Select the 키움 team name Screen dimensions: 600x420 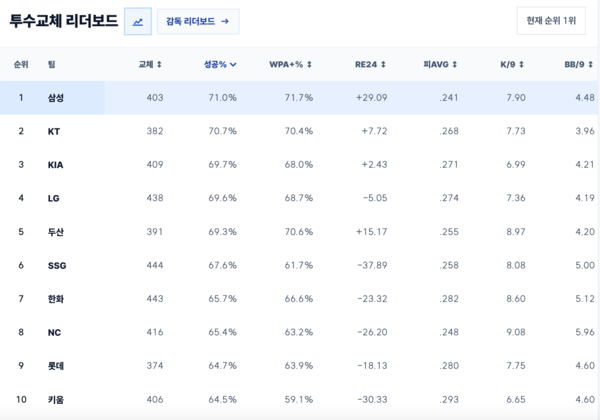[55, 399]
